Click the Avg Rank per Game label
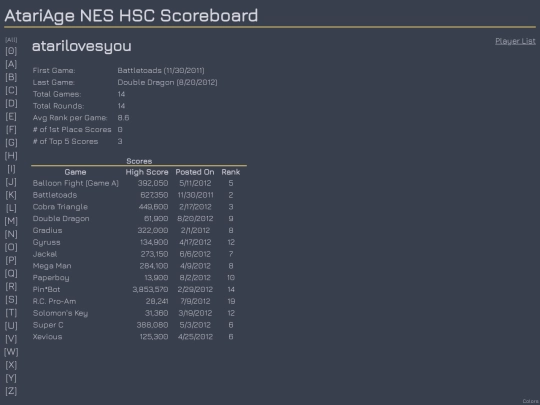This screenshot has height=405, width=540. (x=70, y=118)
